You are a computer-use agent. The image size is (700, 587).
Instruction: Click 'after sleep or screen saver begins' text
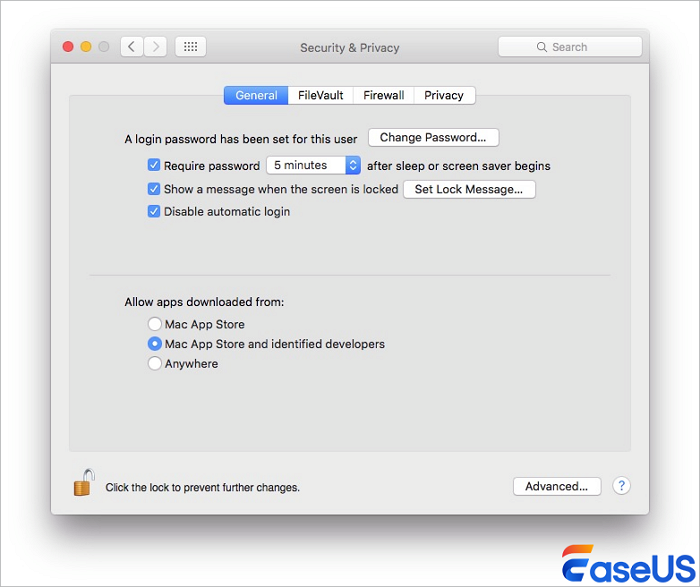pyautogui.click(x=458, y=166)
